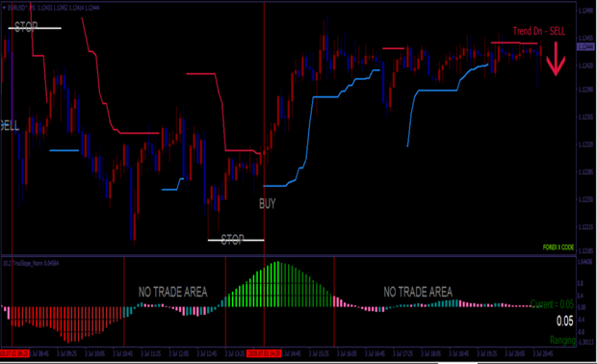Select the lower STOP label near BUY

tap(232, 240)
